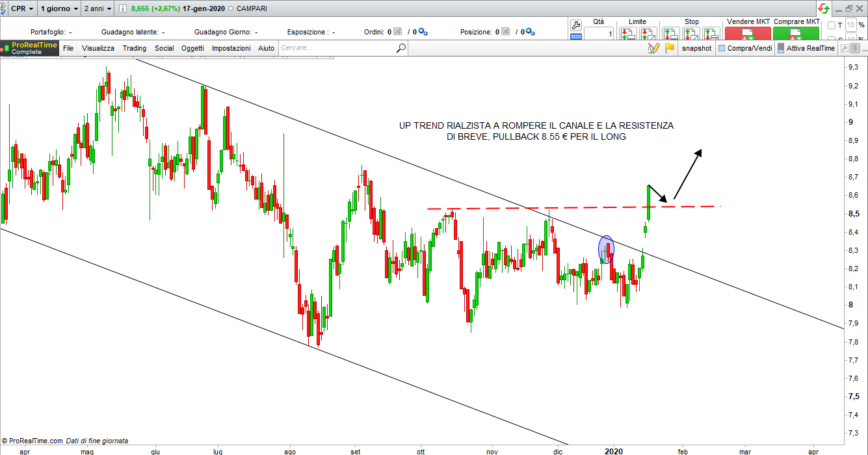Enable Attiva RealTime data

tap(806, 48)
